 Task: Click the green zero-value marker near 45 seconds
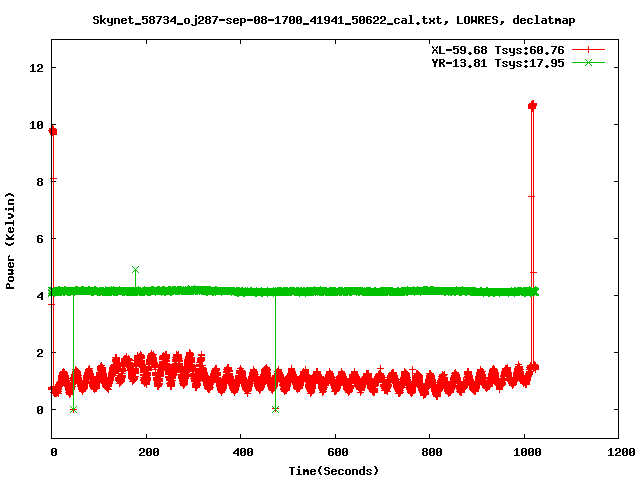pos(73,409)
